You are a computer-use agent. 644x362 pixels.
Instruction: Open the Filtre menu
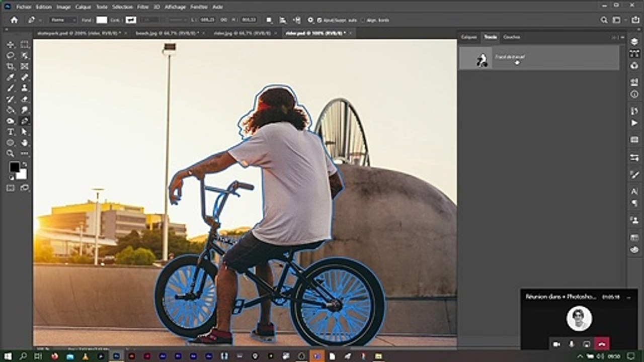(143, 7)
